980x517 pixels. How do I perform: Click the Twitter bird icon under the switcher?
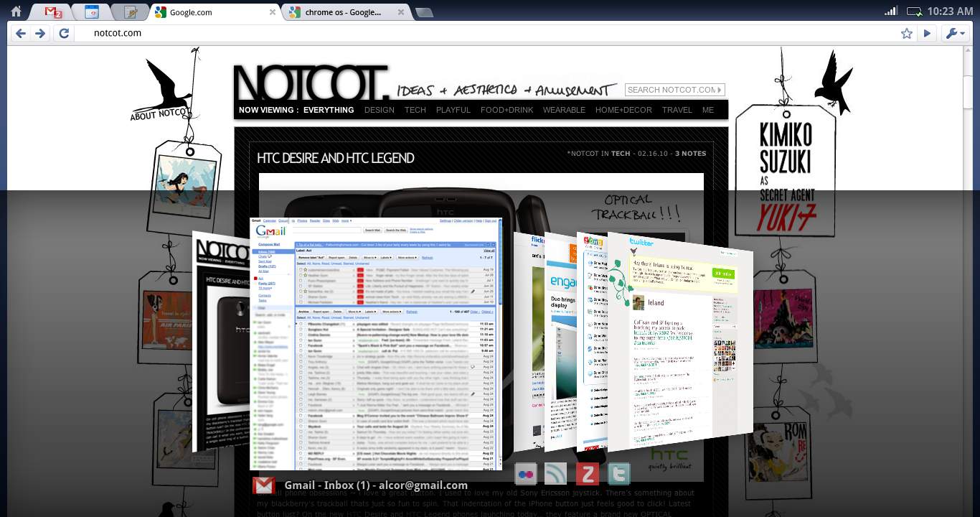618,474
